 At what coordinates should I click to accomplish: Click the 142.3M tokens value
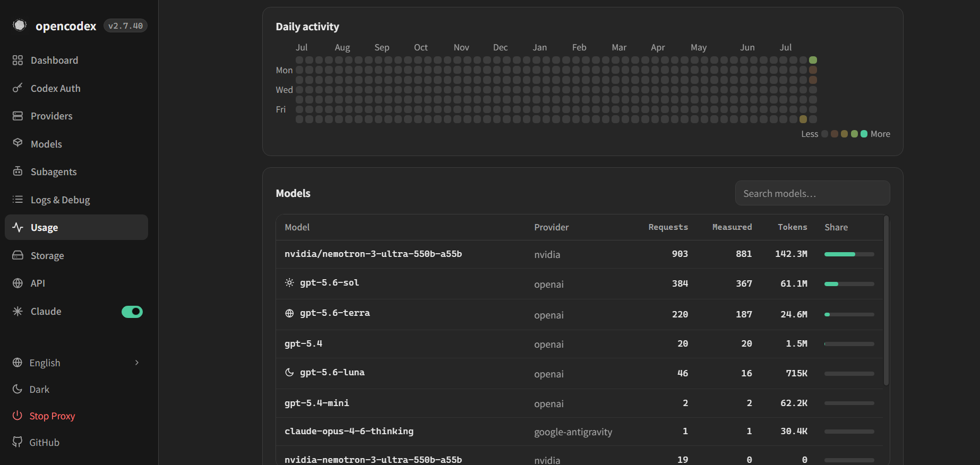(791, 254)
